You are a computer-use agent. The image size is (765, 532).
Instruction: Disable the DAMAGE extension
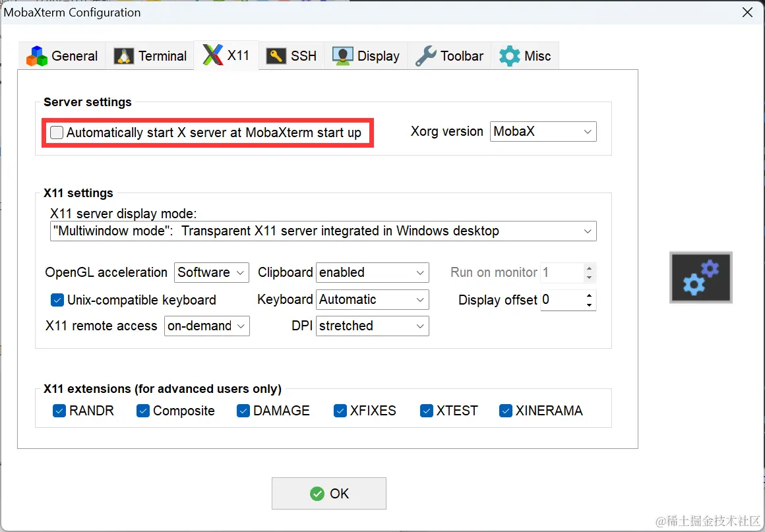coord(243,411)
